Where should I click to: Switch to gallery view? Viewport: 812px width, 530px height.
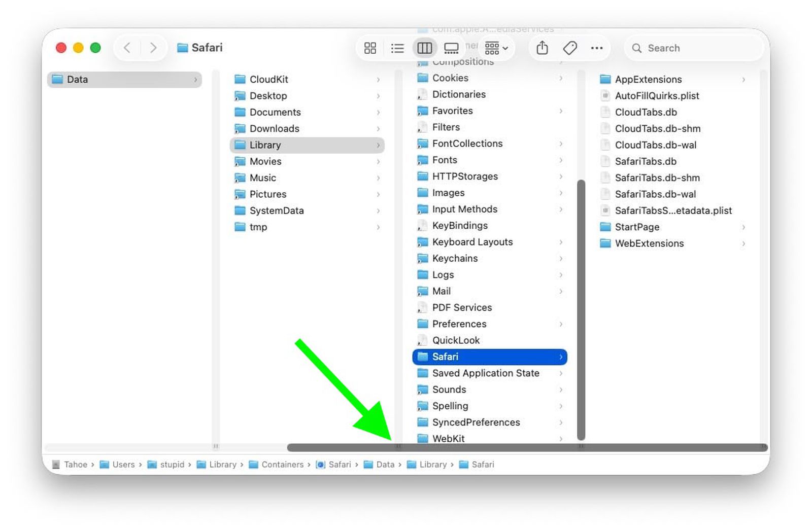pyautogui.click(x=451, y=48)
